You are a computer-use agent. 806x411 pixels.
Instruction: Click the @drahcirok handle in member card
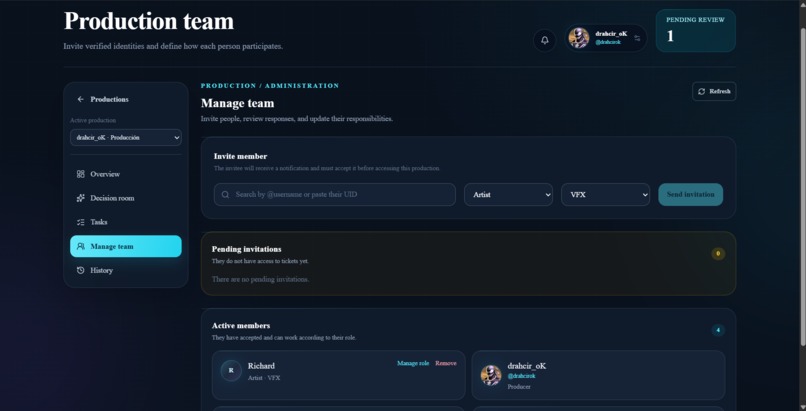521,376
